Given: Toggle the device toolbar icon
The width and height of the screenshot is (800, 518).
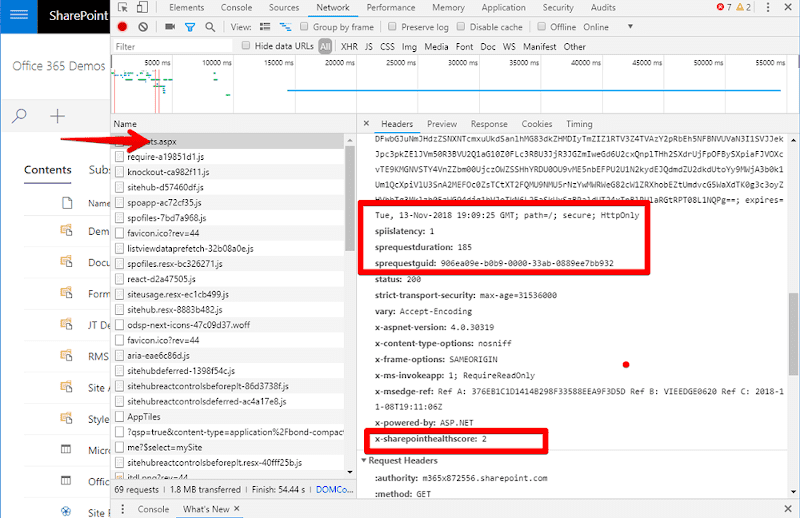Looking at the screenshot, I should tap(142, 7).
